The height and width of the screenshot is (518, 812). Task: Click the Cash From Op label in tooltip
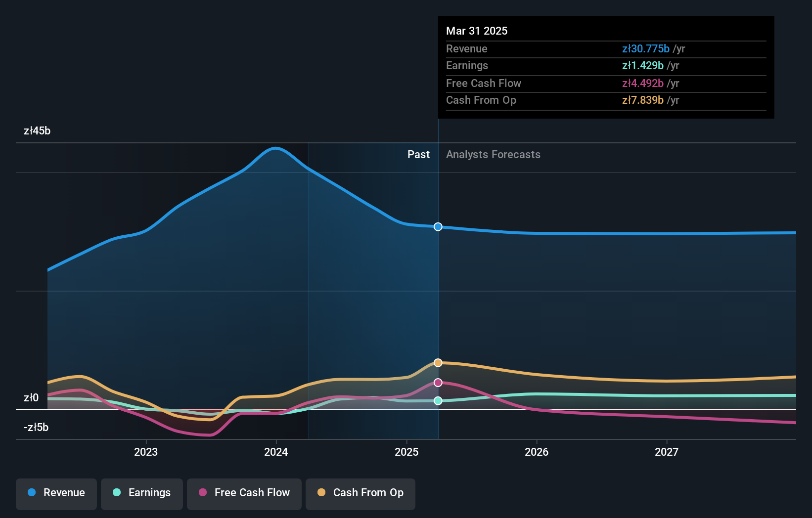(481, 100)
